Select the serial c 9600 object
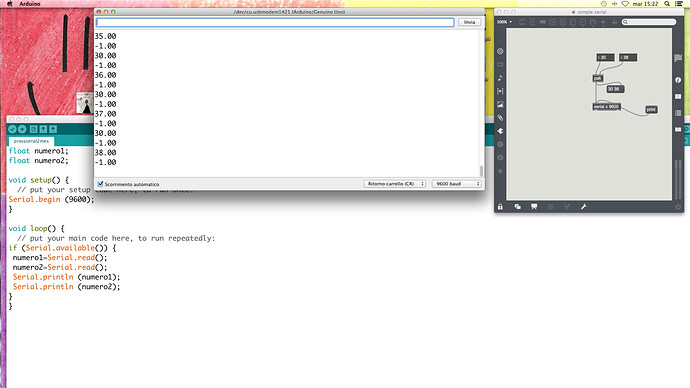 pyautogui.click(x=606, y=107)
